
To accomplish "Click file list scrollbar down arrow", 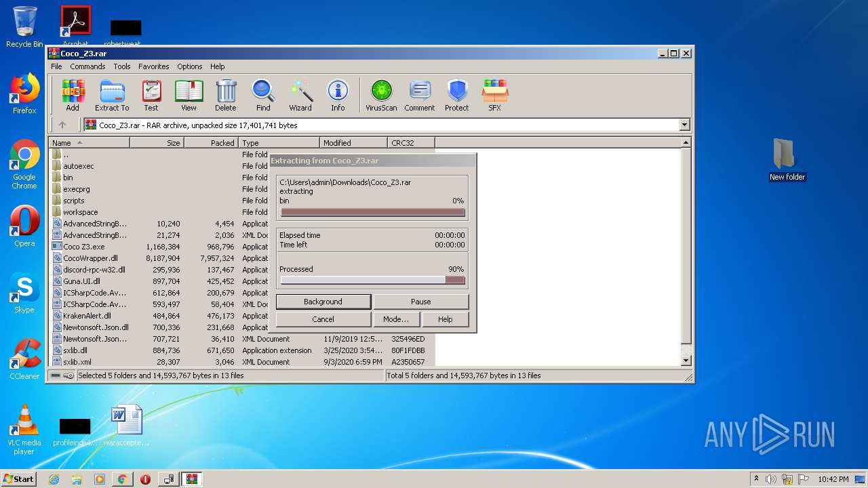I will point(686,361).
